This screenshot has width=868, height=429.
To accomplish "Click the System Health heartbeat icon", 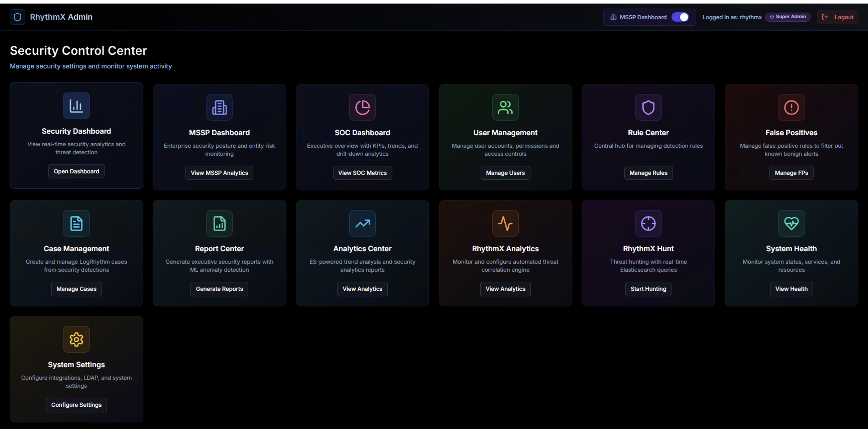I will tap(791, 224).
